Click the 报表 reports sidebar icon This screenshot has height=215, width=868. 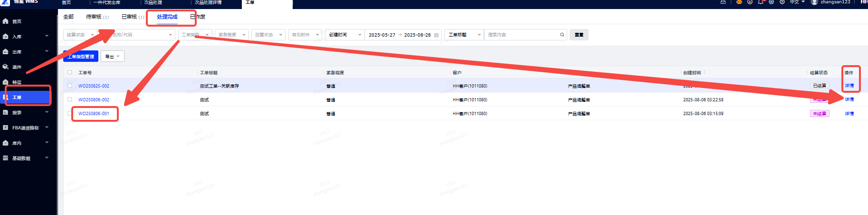pos(6,113)
